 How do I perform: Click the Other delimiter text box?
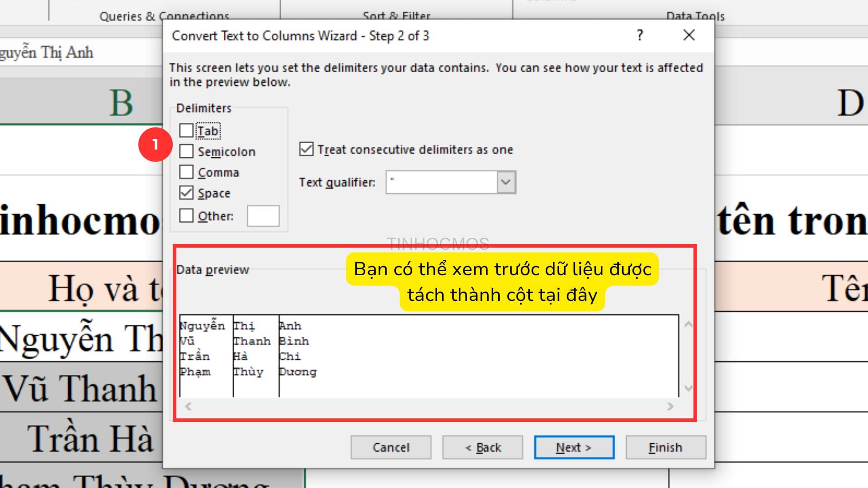(263, 216)
